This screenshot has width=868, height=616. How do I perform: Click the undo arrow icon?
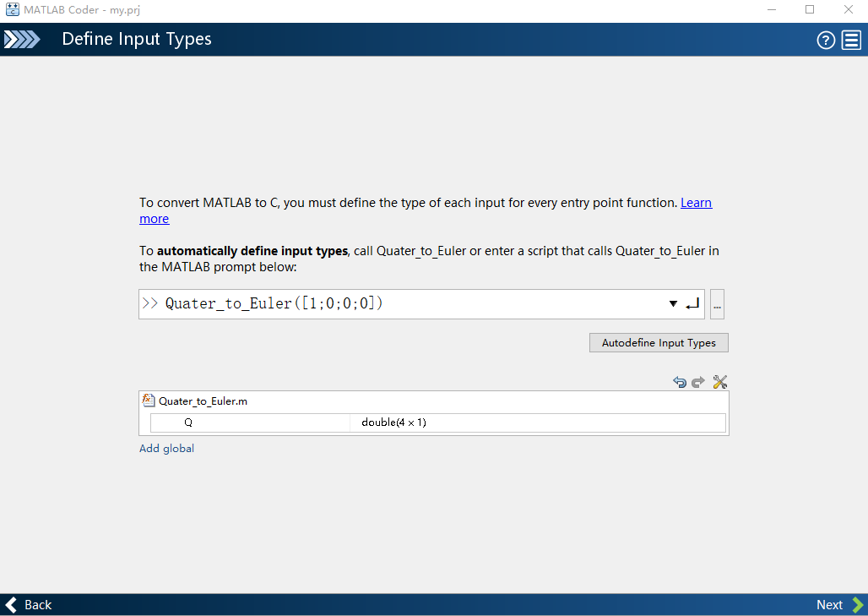680,382
